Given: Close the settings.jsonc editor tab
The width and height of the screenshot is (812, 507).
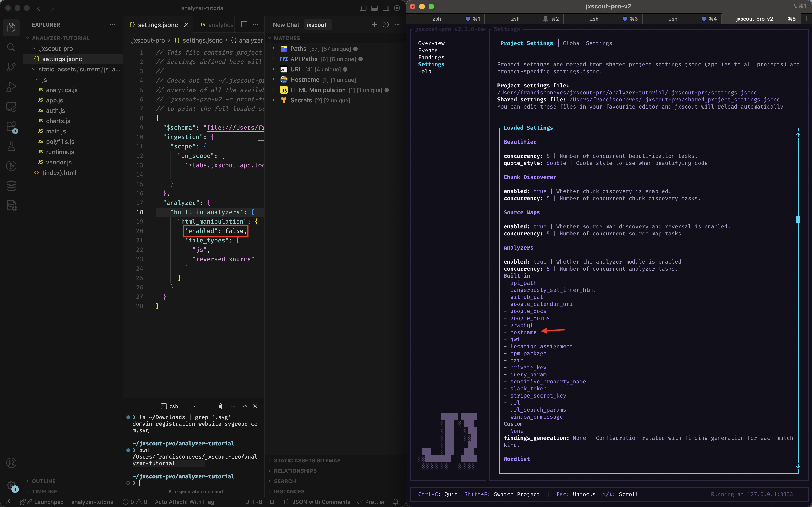Looking at the screenshot, I should pyautogui.click(x=186, y=25).
